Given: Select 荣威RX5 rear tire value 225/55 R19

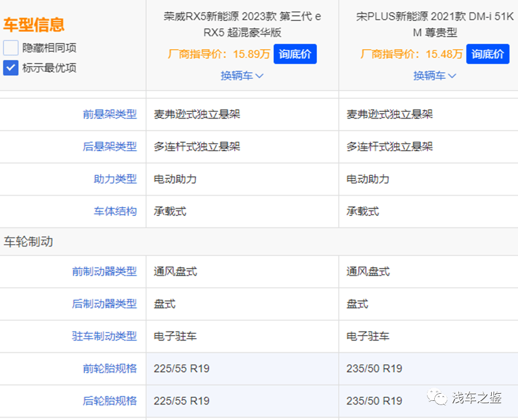Looking at the screenshot, I should (x=181, y=401).
